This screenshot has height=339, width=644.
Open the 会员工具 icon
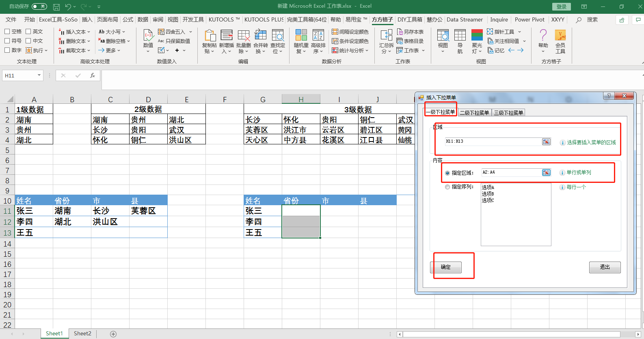(560, 35)
